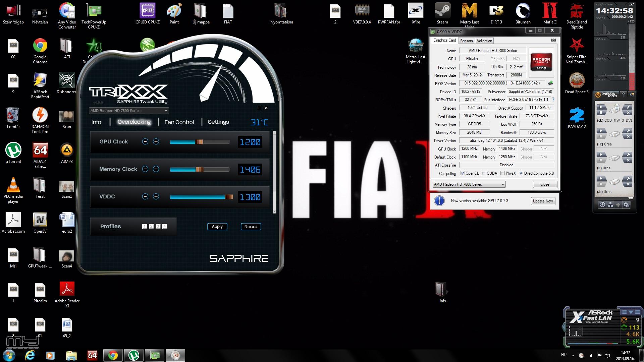Open the µTorrent desktop icon

(x=13, y=153)
